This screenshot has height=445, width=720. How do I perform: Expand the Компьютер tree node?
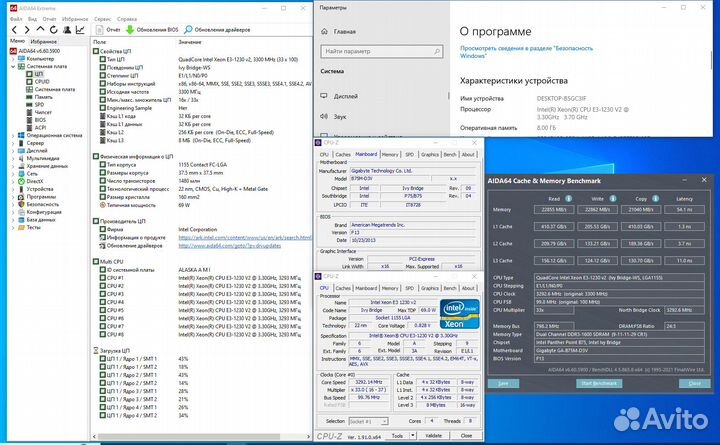tap(13, 59)
